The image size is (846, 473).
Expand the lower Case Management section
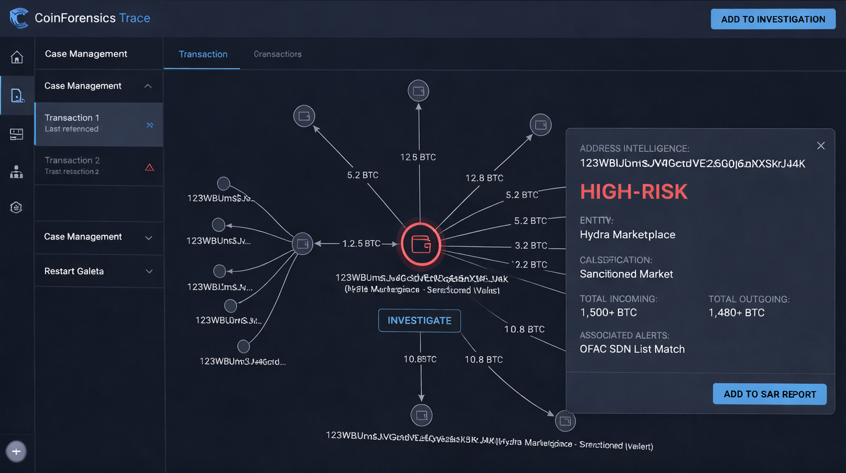pos(148,237)
